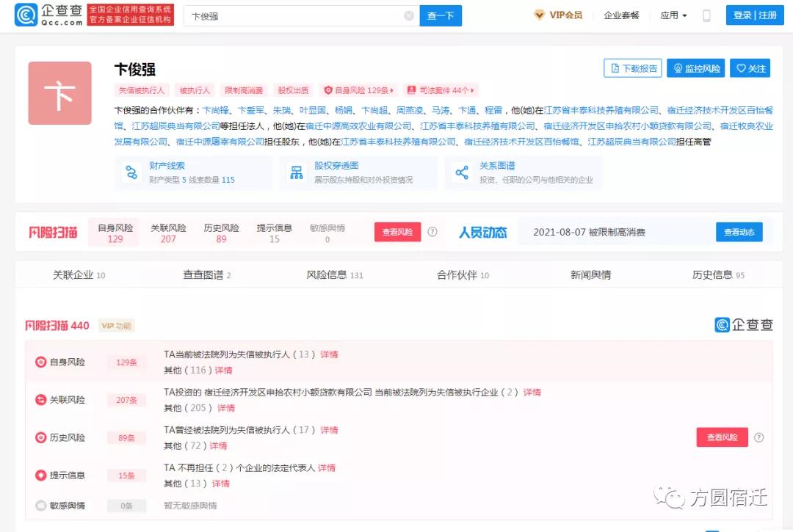The height and width of the screenshot is (532, 793).
Task: Open the 宿迁中源屠宰有限公司 link
Action: click(220, 142)
